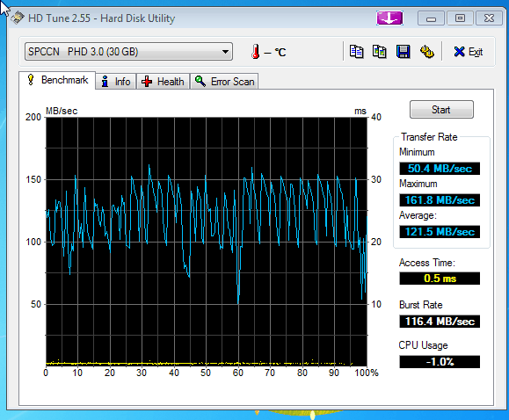Viewport: 509px width, 420px height.
Task: Expand the drive selector arrow
Action: pos(225,52)
